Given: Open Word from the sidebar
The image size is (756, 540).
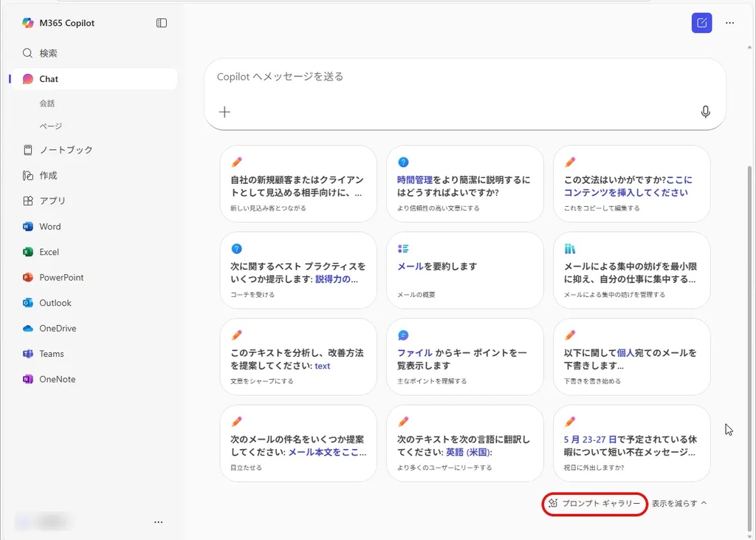Looking at the screenshot, I should coord(49,227).
